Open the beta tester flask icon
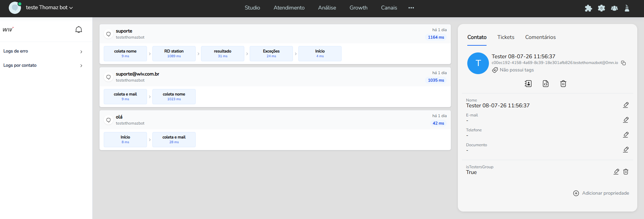 [x=627, y=8]
